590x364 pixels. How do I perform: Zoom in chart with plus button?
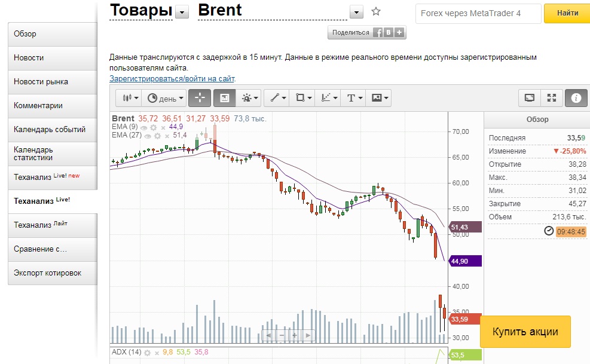click(295, 335)
